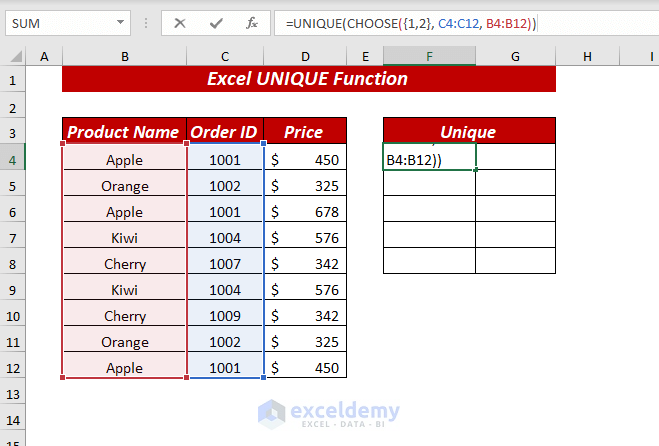This screenshot has height=446, width=659.
Task: Click the Product Name header cell
Action: pyautogui.click(x=124, y=131)
